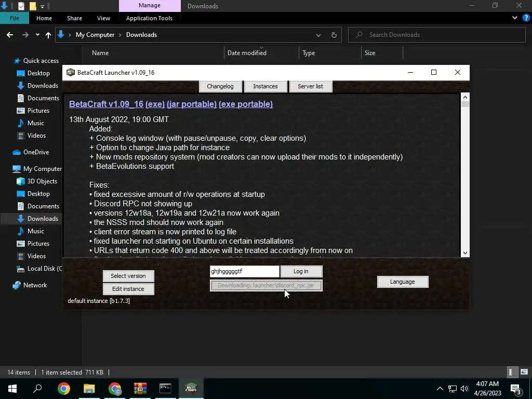The height and width of the screenshot is (399, 532).
Task: Open the Share ribbon tab
Action: pos(74,18)
